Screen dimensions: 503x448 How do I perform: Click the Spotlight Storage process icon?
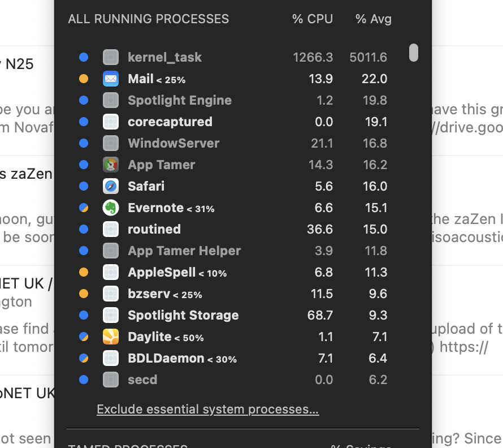point(111,315)
